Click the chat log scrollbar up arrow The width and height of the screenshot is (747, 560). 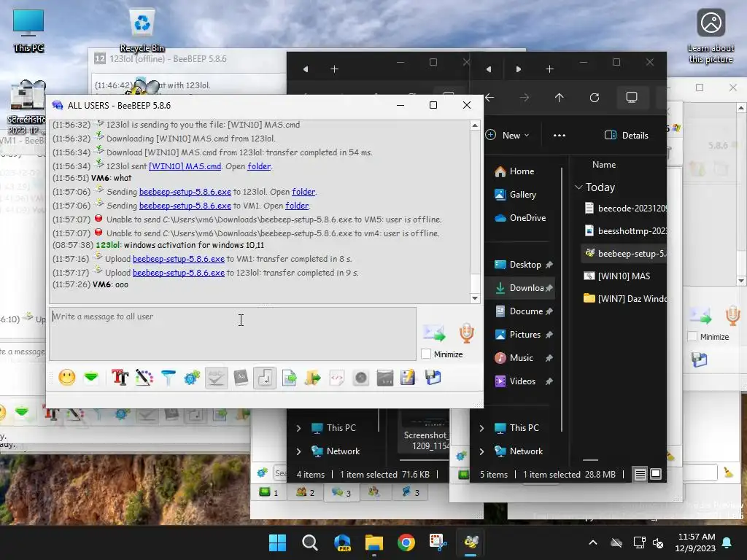tap(474, 125)
